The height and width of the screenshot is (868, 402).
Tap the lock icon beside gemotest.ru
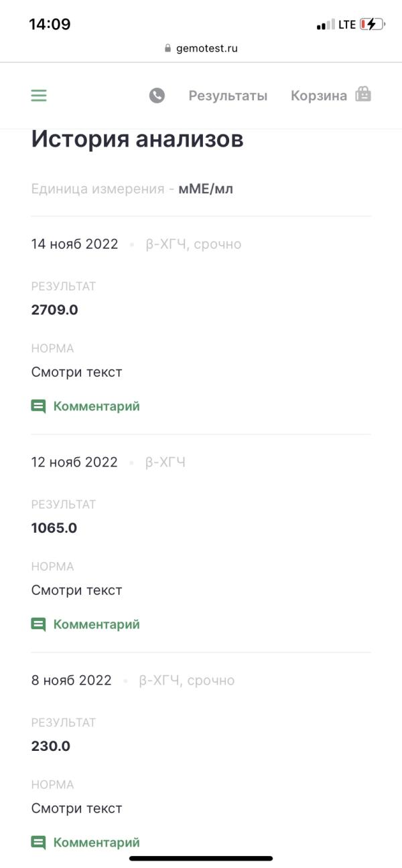point(168,48)
